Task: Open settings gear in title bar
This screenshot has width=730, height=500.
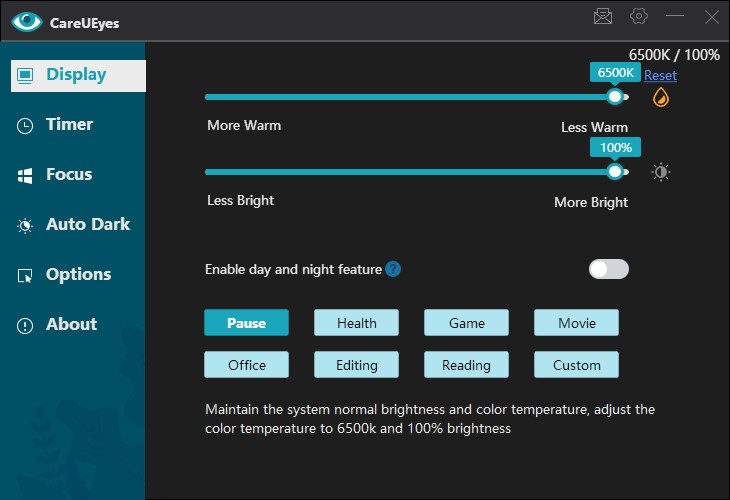Action: pos(639,16)
